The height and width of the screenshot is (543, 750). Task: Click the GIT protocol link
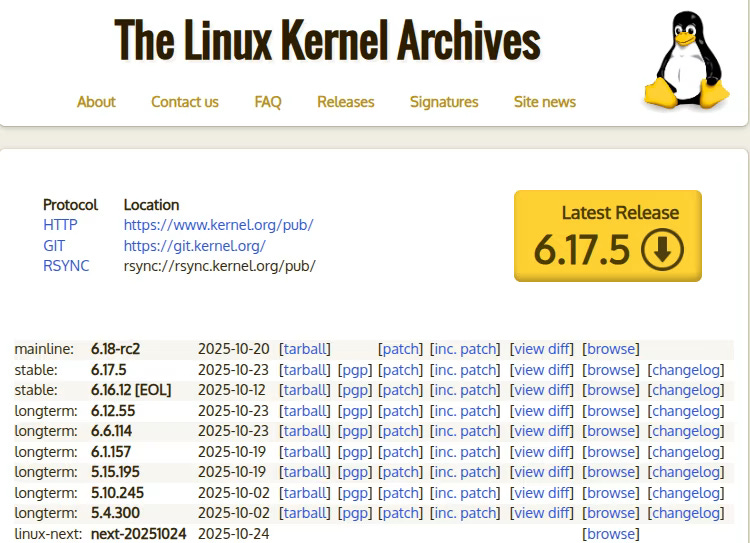(x=54, y=246)
